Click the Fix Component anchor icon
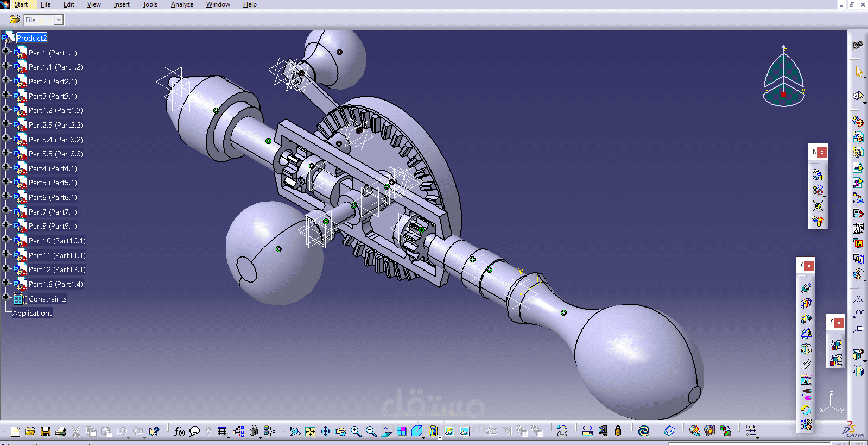Viewport: 868px width, 445px height. (x=806, y=349)
